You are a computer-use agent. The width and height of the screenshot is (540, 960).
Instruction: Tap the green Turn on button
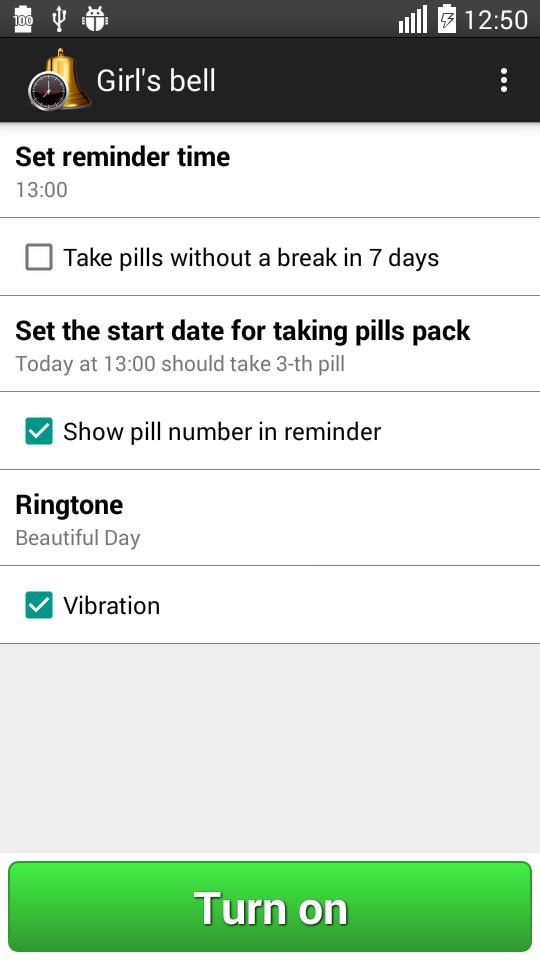point(270,907)
